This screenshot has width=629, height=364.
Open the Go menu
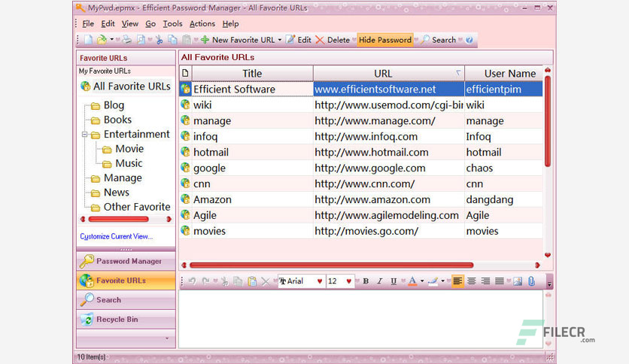pos(150,23)
